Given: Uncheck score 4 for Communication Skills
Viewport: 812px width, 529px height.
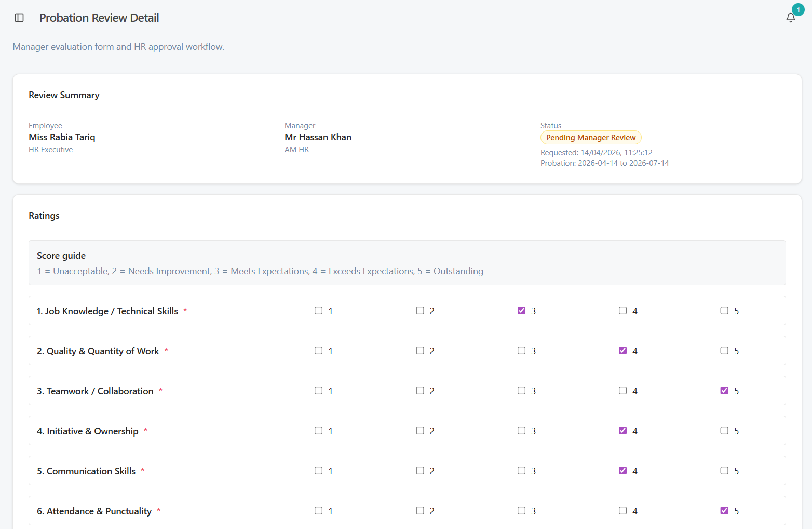Looking at the screenshot, I should click(622, 471).
